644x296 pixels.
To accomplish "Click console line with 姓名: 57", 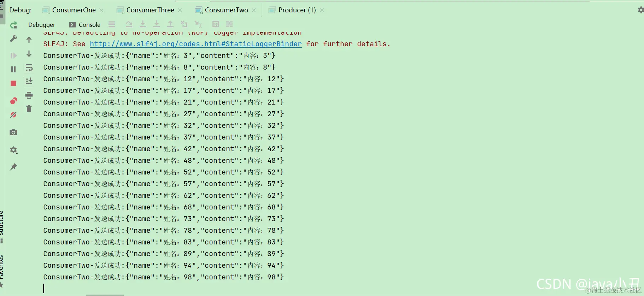I will [164, 184].
